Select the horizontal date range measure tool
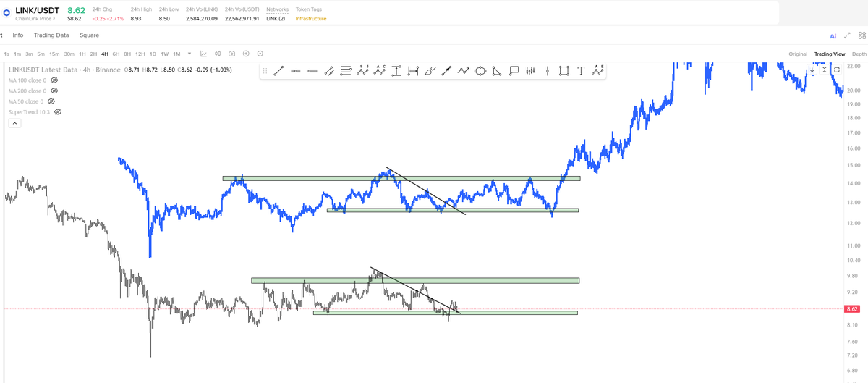The height and width of the screenshot is (383, 868). (413, 71)
